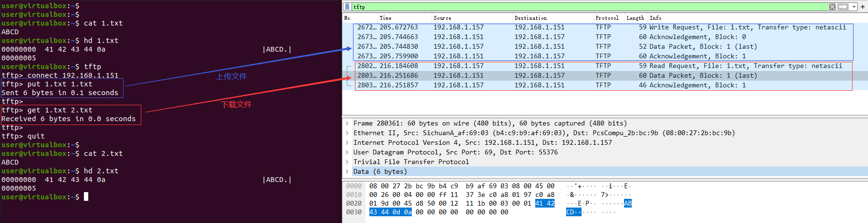
Task: Select the Read Request packet row
Action: click(x=605, y=66)
